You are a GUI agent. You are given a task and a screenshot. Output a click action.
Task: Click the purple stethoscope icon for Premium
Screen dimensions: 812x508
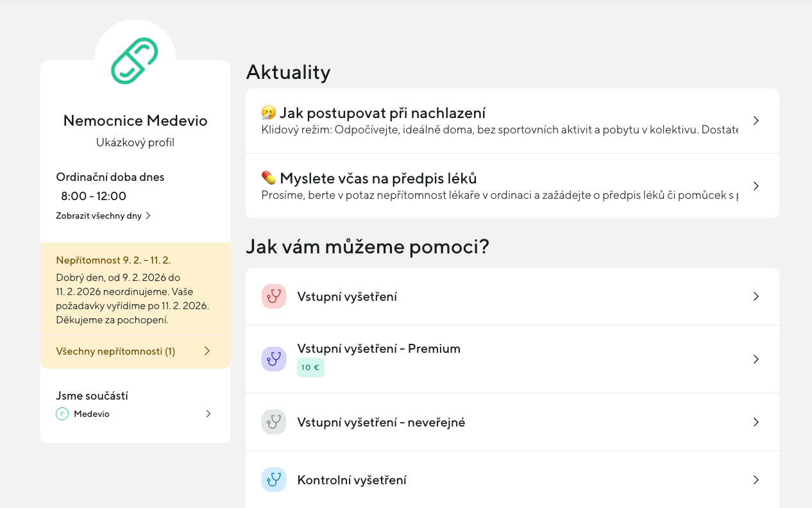[x=274, y=359]
